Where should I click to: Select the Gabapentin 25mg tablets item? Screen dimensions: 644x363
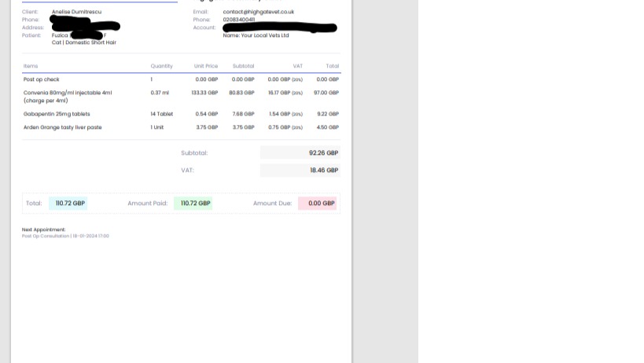coord(57,114)
